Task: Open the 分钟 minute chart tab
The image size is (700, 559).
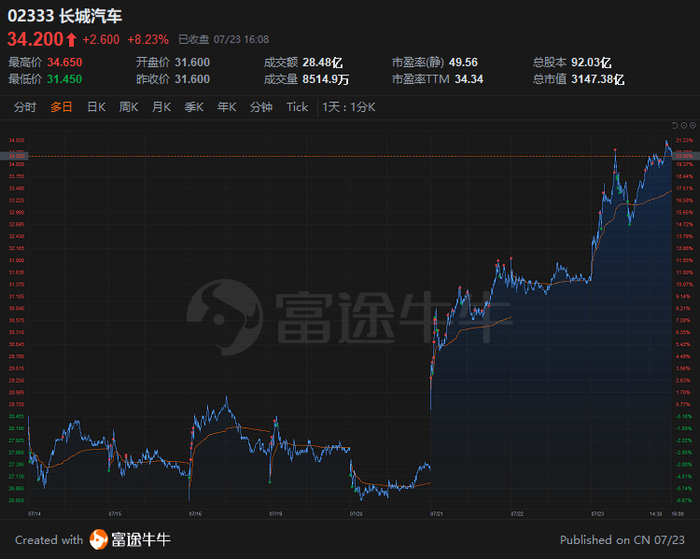Action: pyautogui.click(x=261, y=107)
